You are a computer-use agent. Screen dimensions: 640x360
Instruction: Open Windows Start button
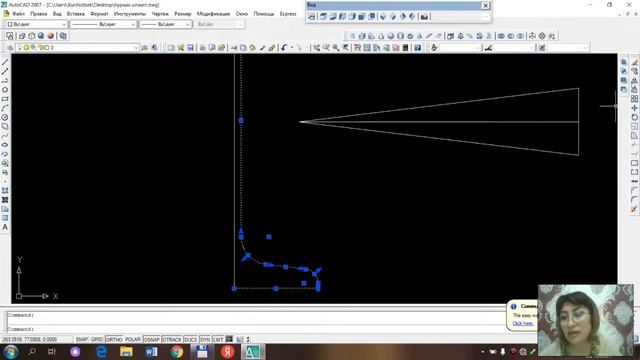pyautogui.click(x=11, y=351)
